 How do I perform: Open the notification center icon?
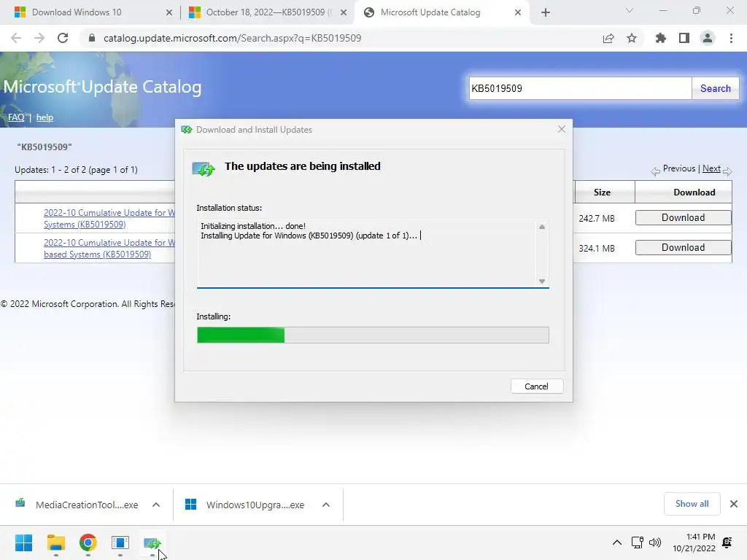(x=727, y=542)
